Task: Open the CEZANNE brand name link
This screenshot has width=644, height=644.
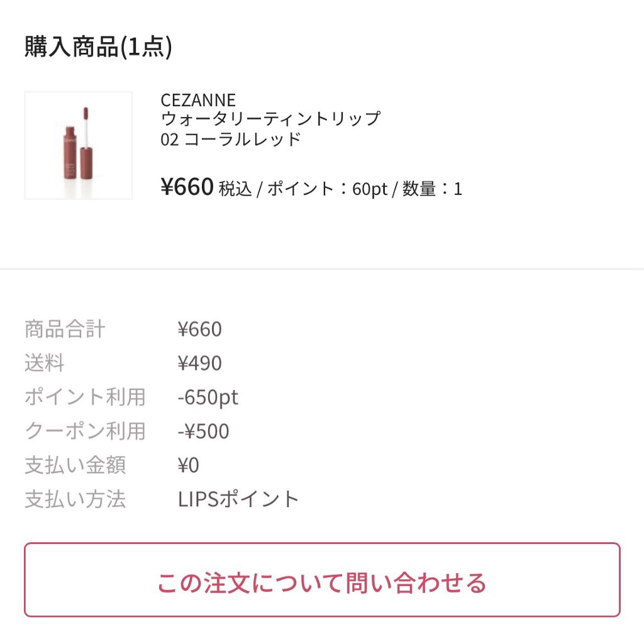Action: click(x=198, y=100)
